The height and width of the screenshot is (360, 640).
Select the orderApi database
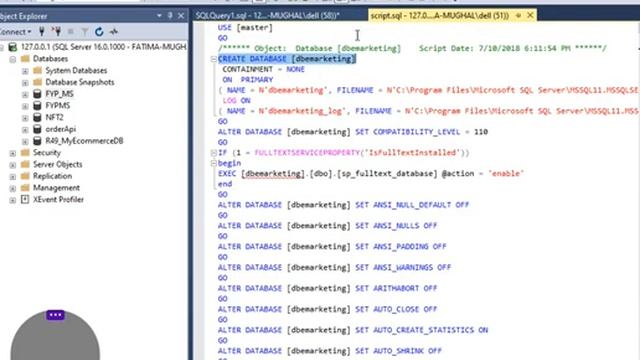tap(60, 129)
